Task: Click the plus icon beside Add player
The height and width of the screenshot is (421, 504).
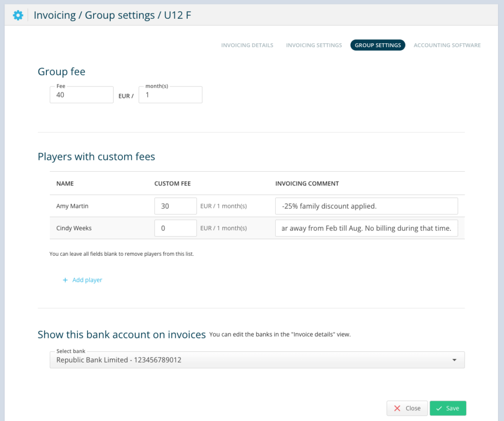Action: tap(65, 280)
